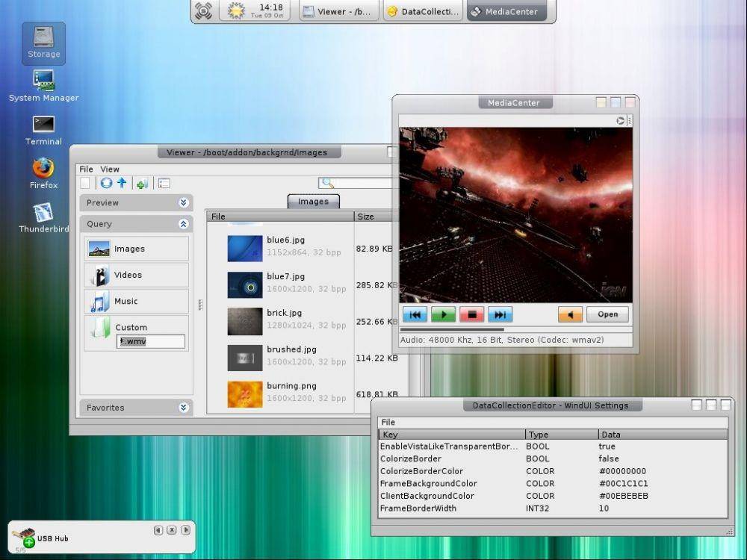The height and width of the screenshot is (560, 747).
Task: Click the refresh icon in Viewer toolbar
Action: pos(106,183)
